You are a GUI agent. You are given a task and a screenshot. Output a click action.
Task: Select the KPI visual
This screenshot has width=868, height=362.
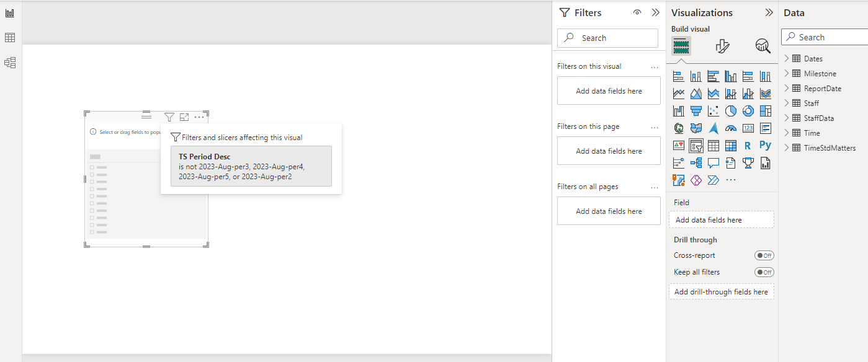[x=679, y=146]
